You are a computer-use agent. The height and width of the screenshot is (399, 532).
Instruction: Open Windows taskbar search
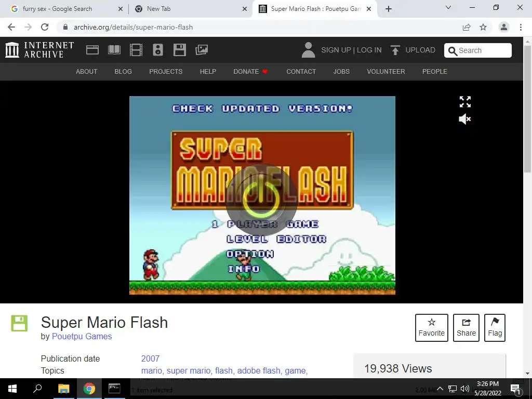tap(37, 389)
